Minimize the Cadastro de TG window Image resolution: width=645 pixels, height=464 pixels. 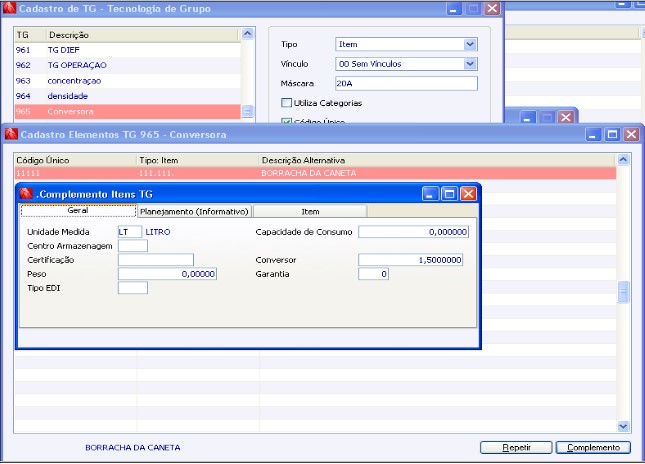[454, 9]
